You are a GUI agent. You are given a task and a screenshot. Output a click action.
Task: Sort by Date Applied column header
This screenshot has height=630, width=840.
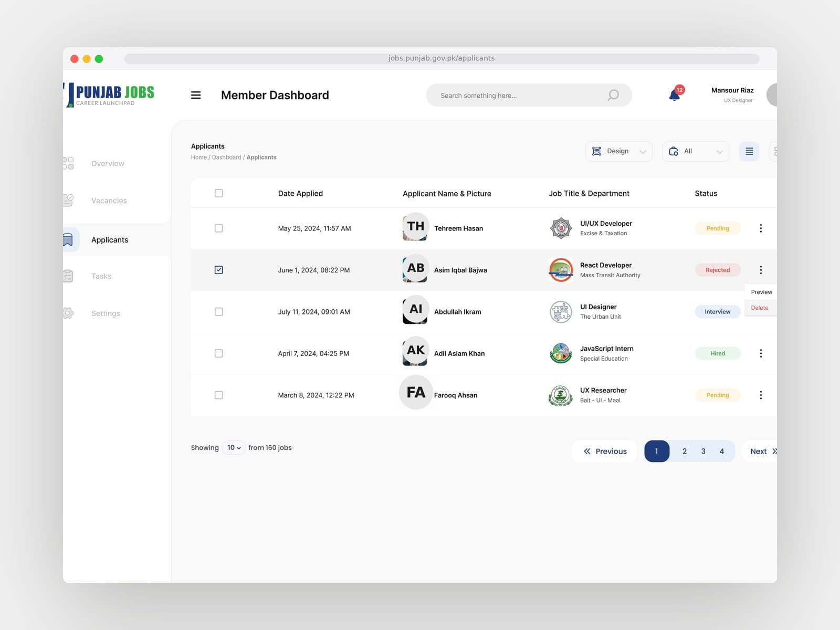click(300, 193)
